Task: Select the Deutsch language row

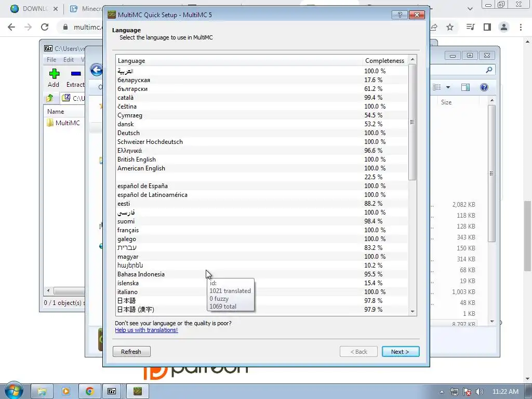Action: tap(262, 132)
